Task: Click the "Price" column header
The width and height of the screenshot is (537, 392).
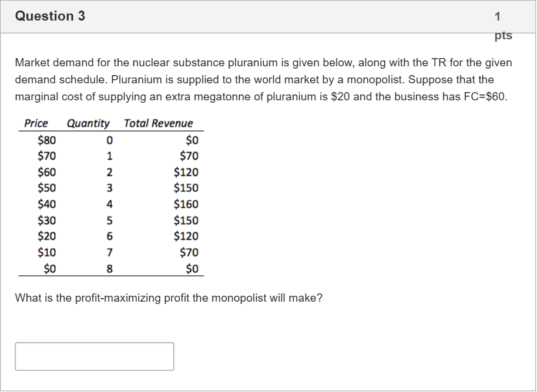Action: point(36,123)
